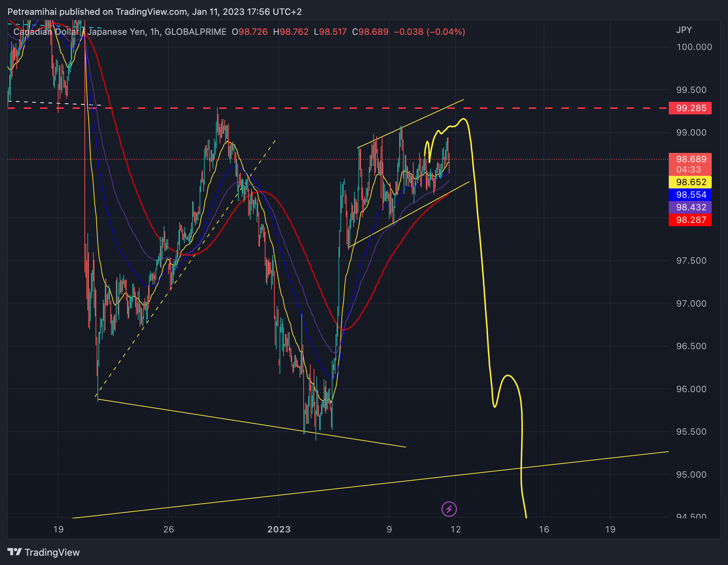
Task: Click the blue 98.554 indicator label
Action: pyautogui.click(x=690, y=195)
